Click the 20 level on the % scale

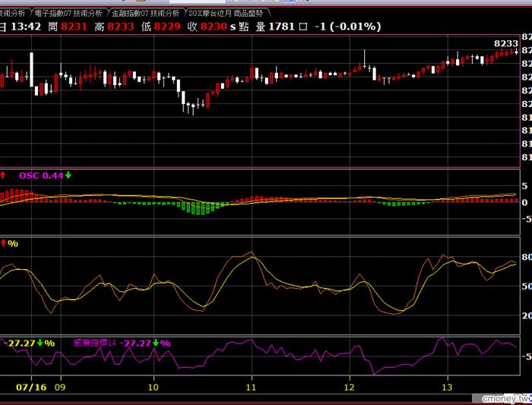click(x=527, y=315)
